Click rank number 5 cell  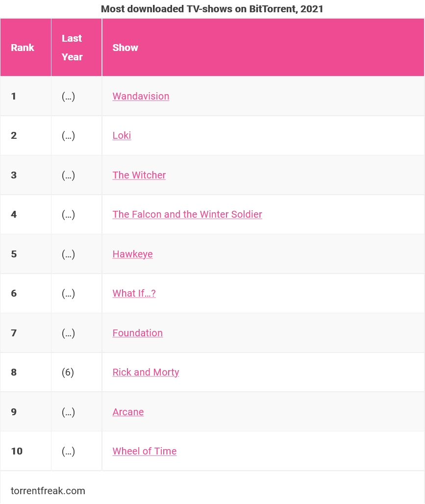pos(14,254)
